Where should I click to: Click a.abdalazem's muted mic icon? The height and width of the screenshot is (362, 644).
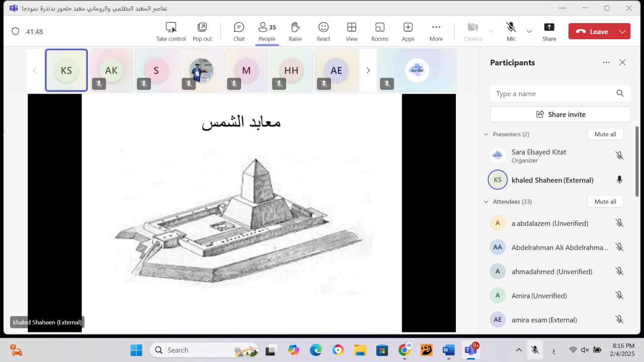(619, 223)
